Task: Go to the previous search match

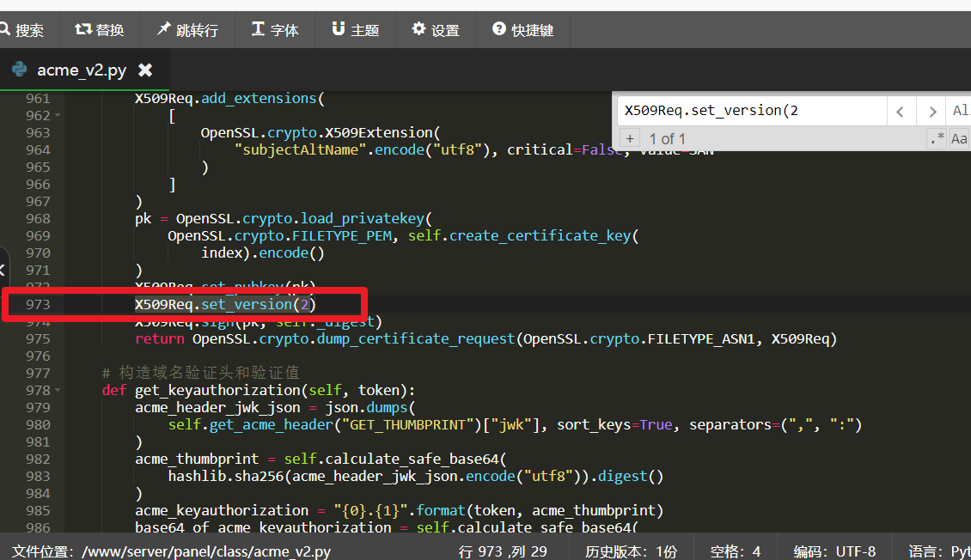Action: point(901,111)
